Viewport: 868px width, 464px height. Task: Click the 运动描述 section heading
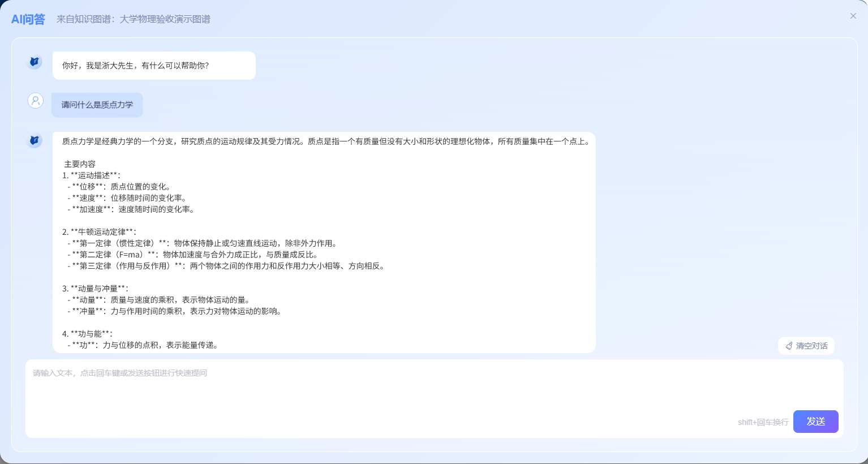[x=94, y=175]
